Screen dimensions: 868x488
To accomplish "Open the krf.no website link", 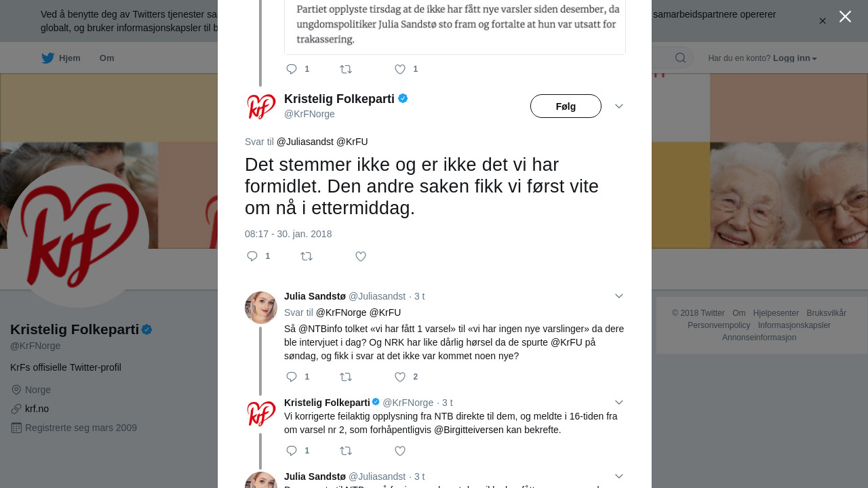I will coord(37,409).
